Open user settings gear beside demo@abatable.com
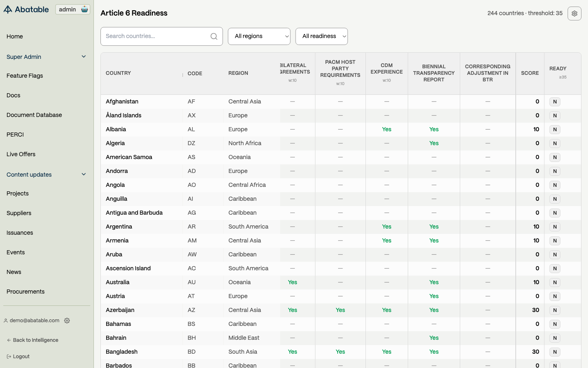Screen dimensions: 588x368 (67, 321)
